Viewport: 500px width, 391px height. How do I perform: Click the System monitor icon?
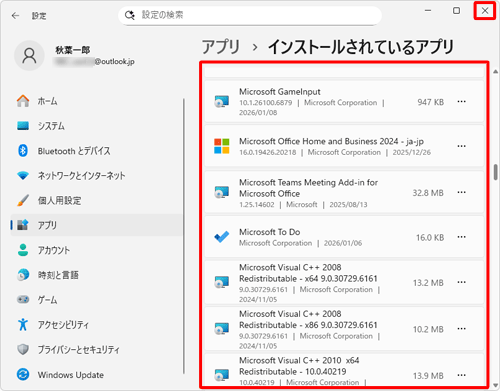(23, 126)
